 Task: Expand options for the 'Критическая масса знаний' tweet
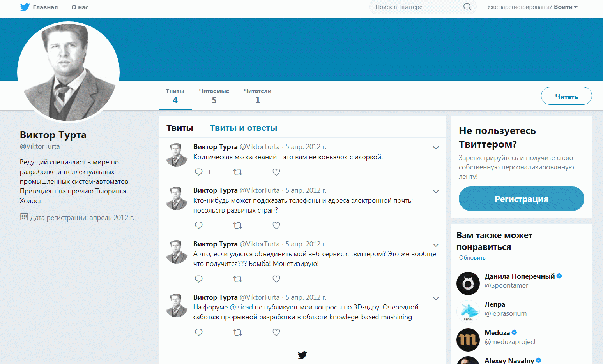[436, 148]
